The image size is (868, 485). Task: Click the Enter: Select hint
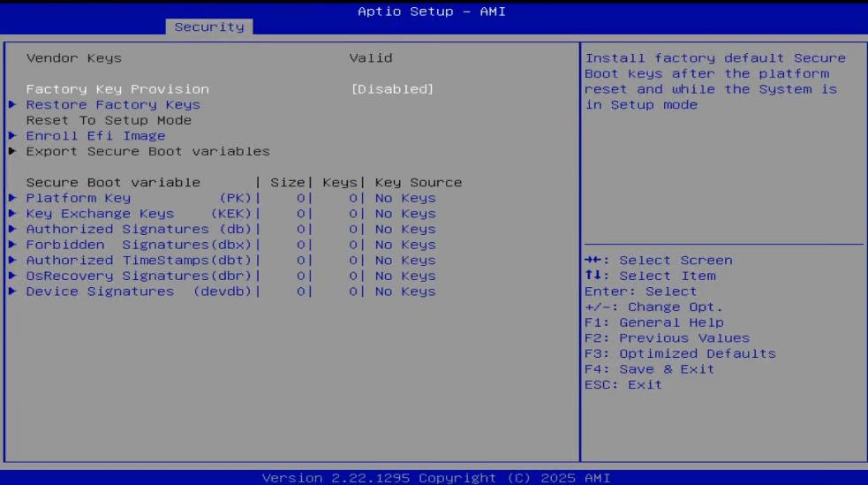pyautogui.click(x=641, y=291)
